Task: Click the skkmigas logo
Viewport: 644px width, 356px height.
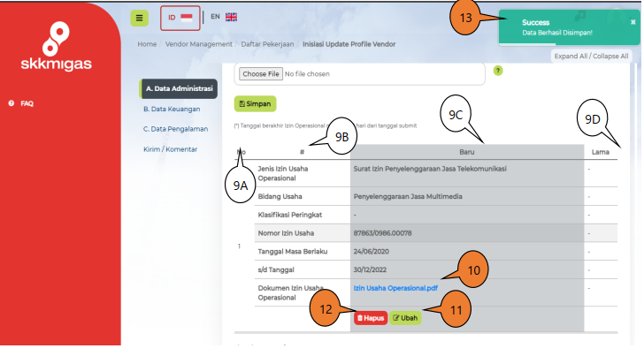Action: (x=57, y=46)
